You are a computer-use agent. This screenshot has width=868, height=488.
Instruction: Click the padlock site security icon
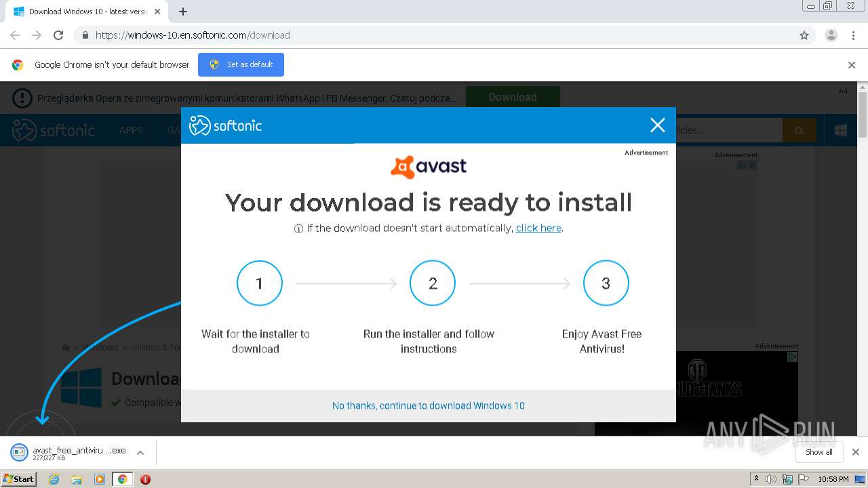[x=85, y=35]
